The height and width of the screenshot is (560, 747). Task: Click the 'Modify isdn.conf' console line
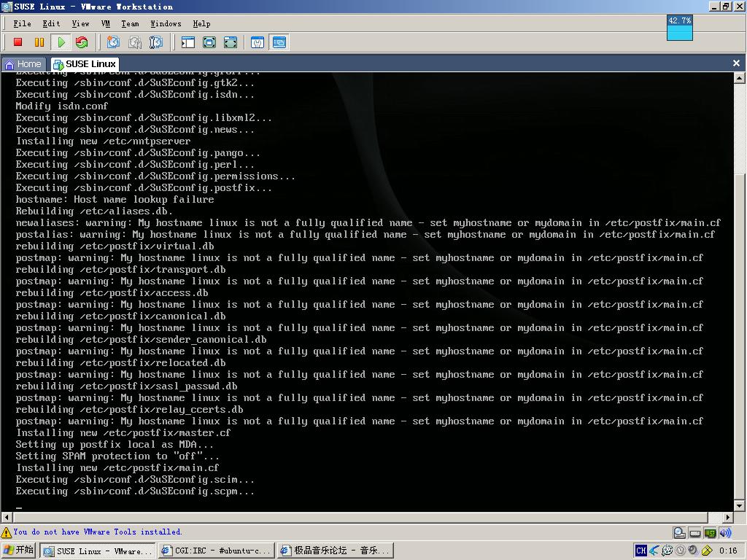pos(62,106)
